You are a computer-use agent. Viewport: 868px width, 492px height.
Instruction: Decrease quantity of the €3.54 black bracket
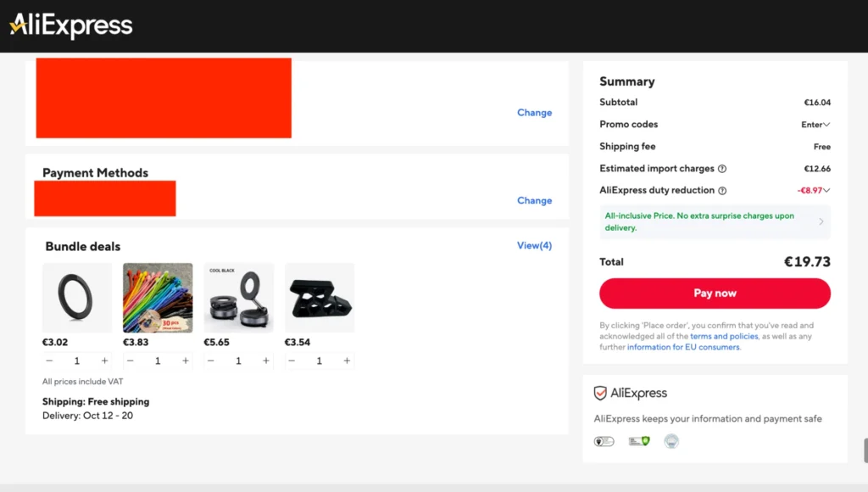coord(292,361)
